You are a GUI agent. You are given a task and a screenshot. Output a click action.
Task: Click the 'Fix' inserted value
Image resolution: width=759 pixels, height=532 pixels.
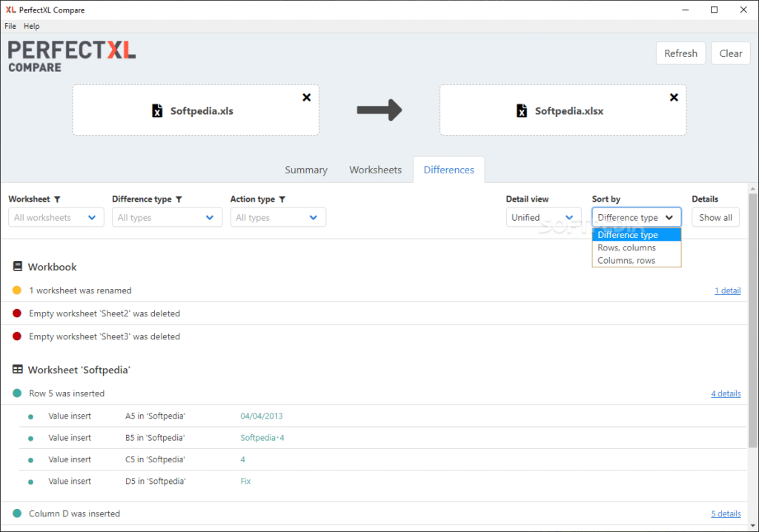click(x=245, y=481)
